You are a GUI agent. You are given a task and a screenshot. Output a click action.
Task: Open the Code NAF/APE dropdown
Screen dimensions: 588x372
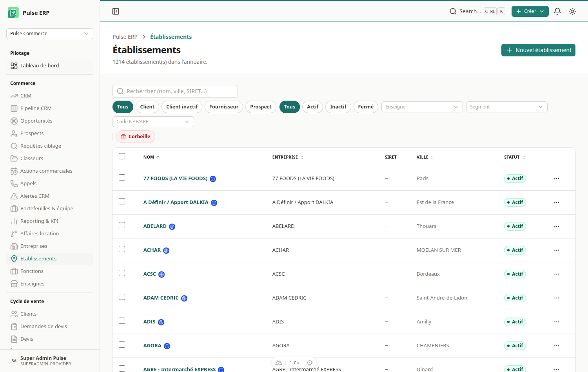[x=153, y=122]
